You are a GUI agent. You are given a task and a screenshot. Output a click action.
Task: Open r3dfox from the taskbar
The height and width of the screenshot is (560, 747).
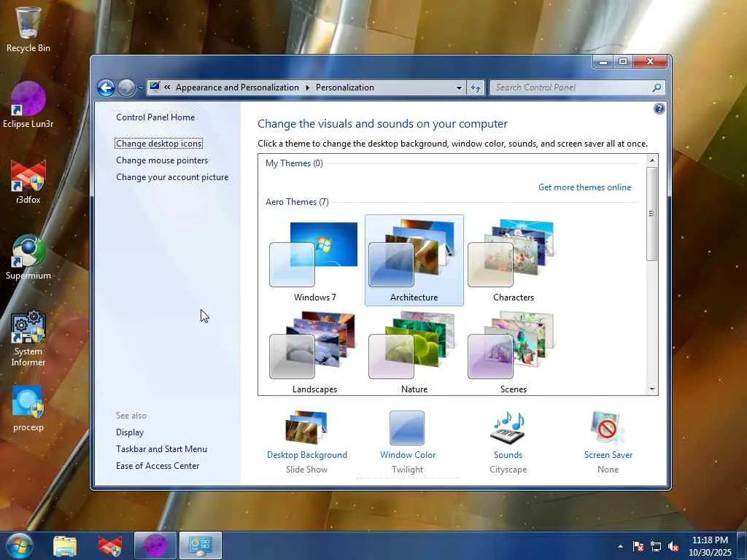coord(109,545)
